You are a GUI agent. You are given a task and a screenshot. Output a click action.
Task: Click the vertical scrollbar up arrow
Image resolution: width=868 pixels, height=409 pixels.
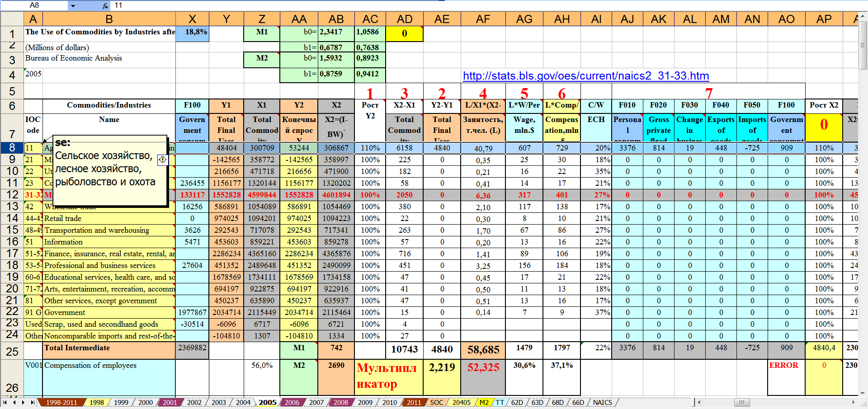point(863,16)
